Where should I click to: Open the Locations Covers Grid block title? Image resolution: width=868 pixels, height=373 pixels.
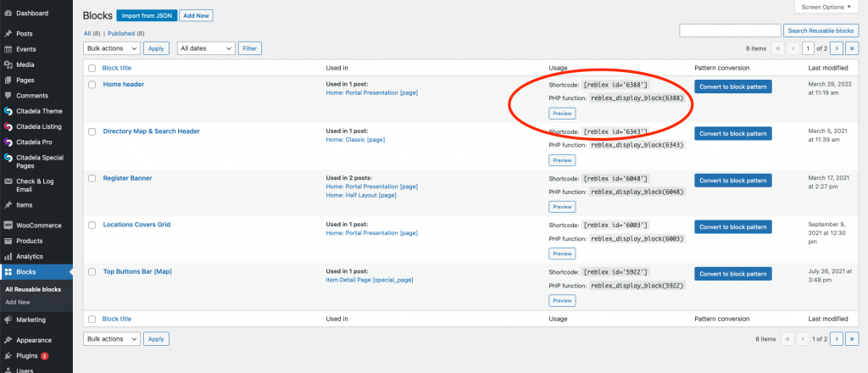[x=136, y=225]
